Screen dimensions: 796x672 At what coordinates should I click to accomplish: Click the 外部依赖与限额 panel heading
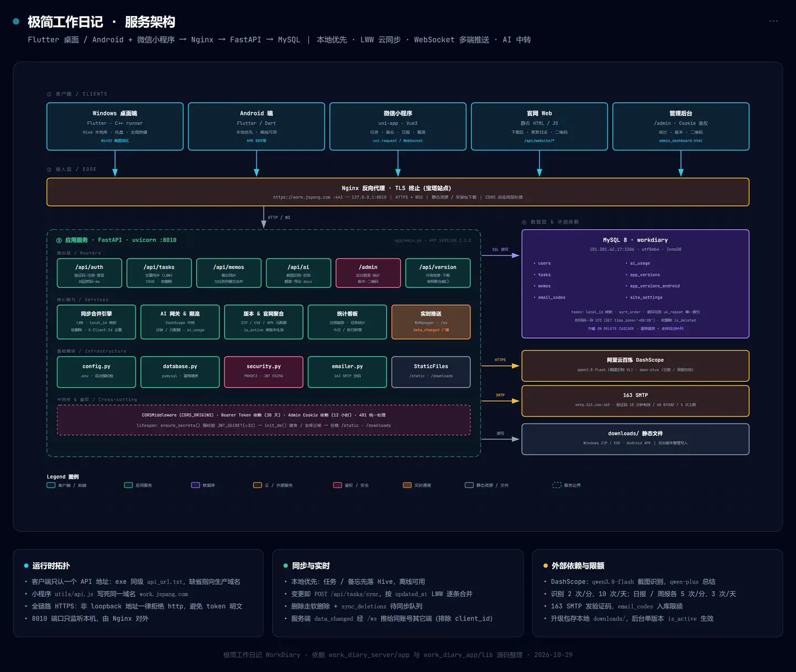tap(578, 566)
